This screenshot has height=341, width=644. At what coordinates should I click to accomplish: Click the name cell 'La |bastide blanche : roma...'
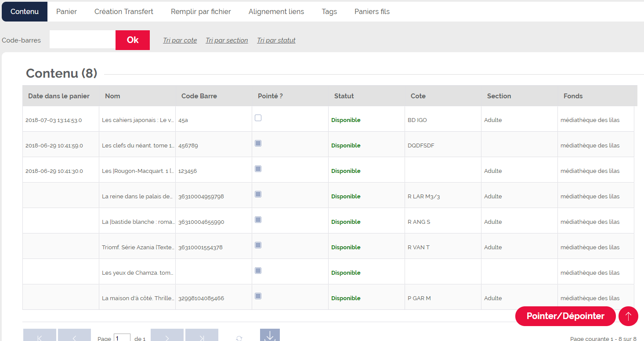(137, 222)
